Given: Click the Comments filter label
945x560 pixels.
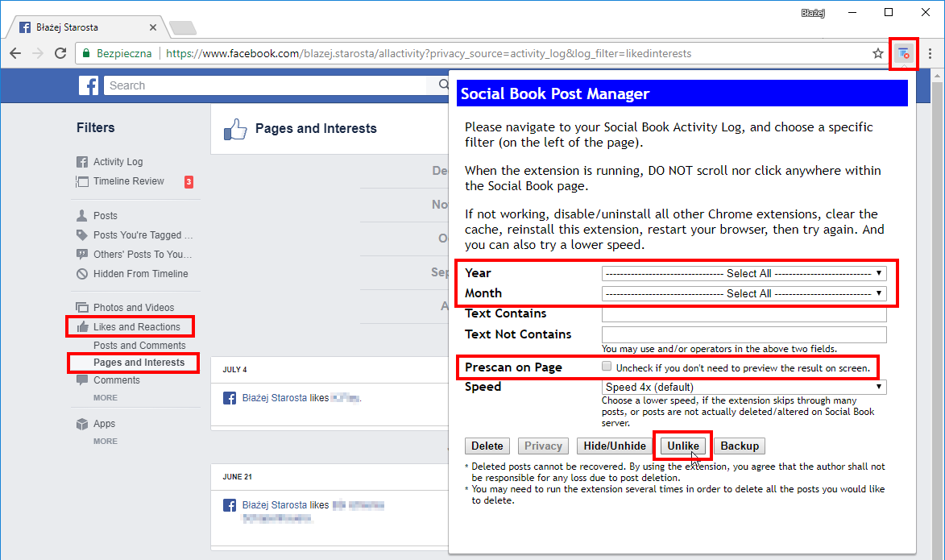Looking at the screenshot, I should (116, 380).
